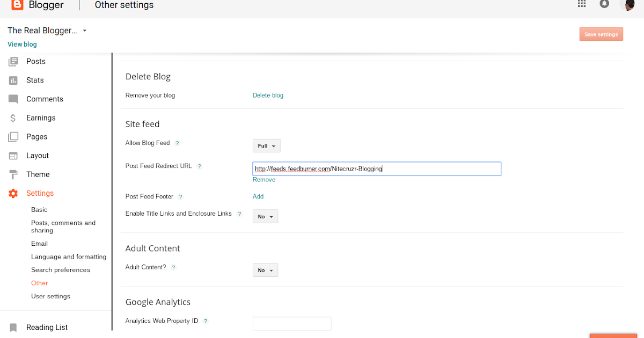Expand the blog name selector dropdown
The width and height of the screenshot is (644, 338).
point(84,31)
